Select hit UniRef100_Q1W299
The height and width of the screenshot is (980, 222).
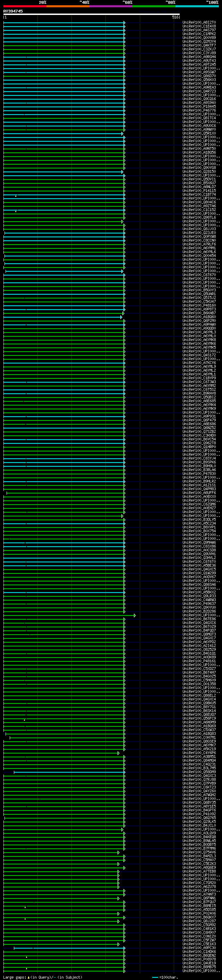click(x=199, y=573)
